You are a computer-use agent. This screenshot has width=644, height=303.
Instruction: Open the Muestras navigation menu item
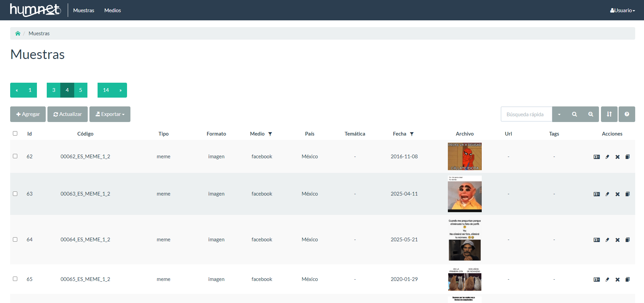tap(84, 11)
